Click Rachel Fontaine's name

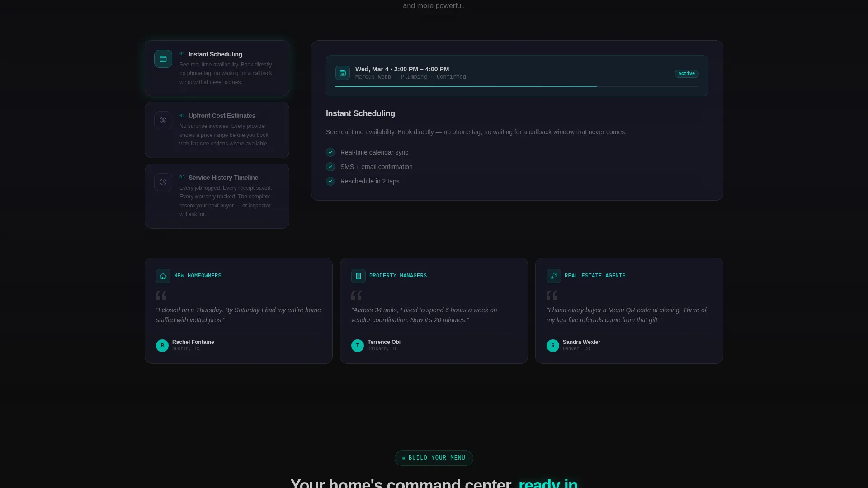coord(193,342)
